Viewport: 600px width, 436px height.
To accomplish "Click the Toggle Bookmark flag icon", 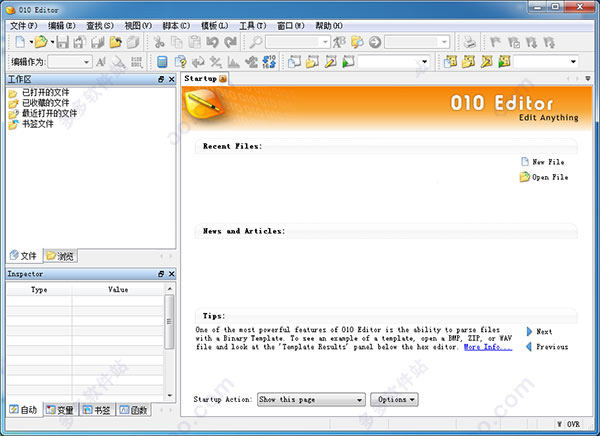I will tap(495, 42).
